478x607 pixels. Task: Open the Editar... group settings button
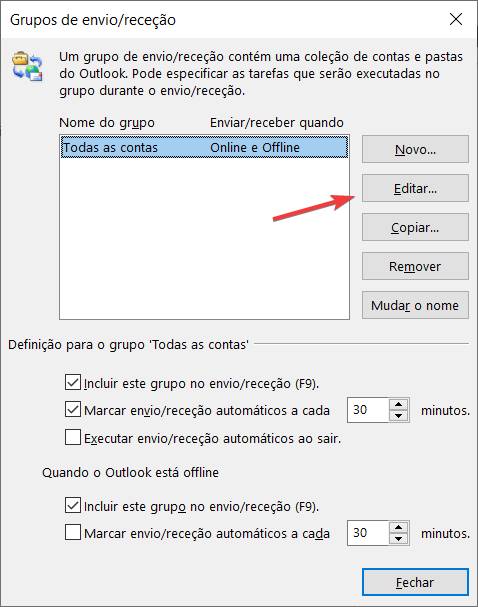415,189
